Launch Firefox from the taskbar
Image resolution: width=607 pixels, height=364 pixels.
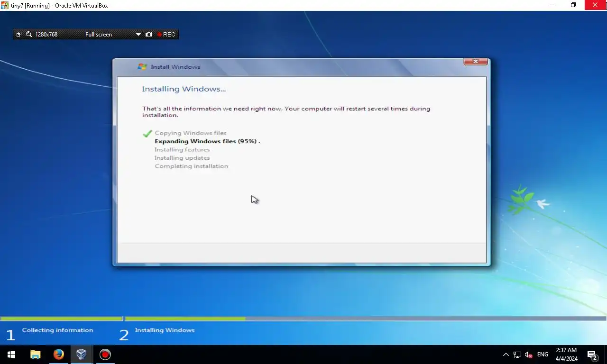click(x=58, y=355)
